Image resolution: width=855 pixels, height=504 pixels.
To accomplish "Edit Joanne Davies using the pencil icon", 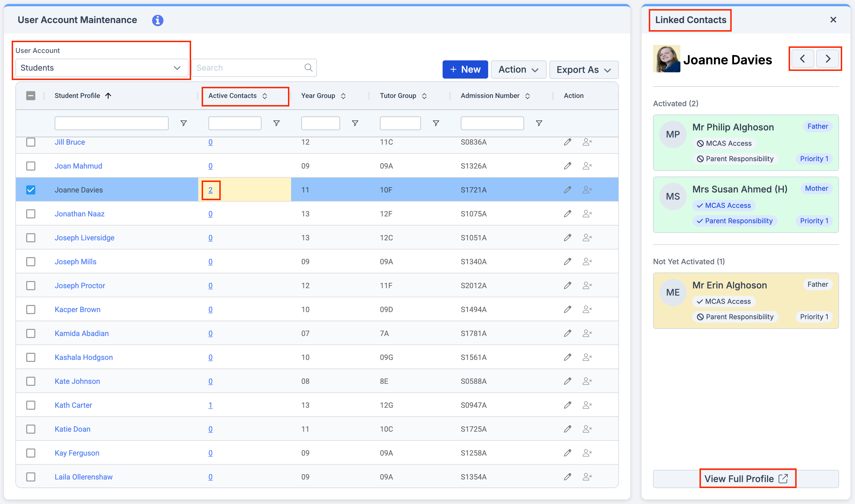I will [x=567, y=190].
